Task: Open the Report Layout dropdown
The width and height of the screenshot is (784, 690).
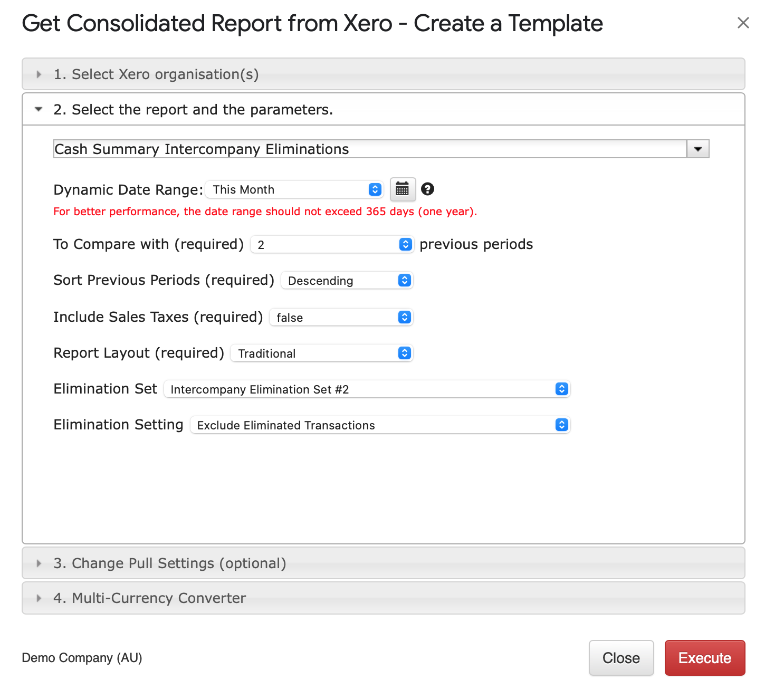Action: click(322, 353)
